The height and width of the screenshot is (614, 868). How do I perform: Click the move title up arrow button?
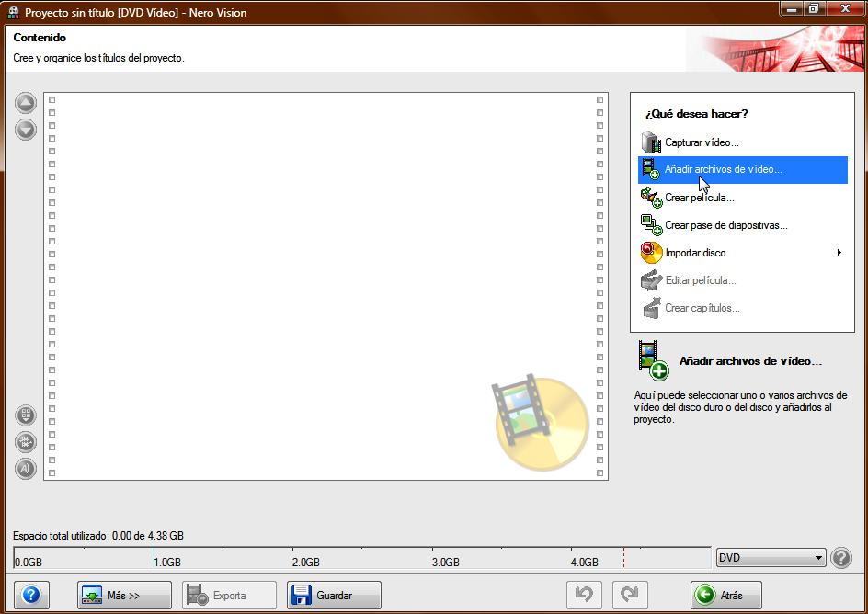pos(26,103)
